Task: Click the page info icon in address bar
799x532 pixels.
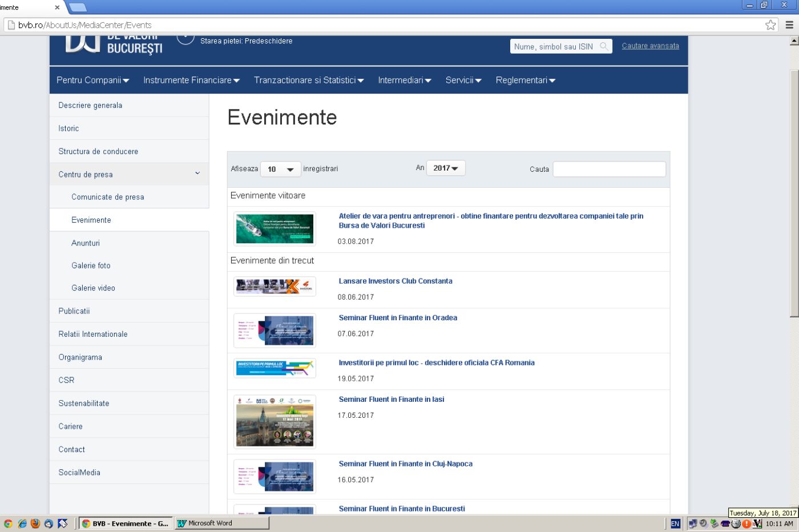Action: 10,25
